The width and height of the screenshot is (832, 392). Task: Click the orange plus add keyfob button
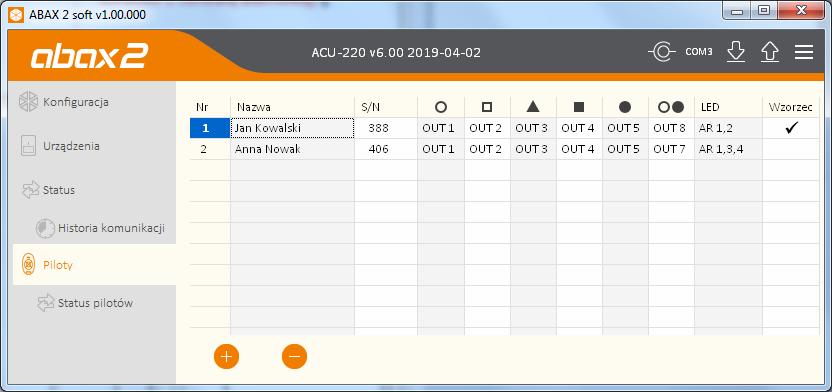227,356
